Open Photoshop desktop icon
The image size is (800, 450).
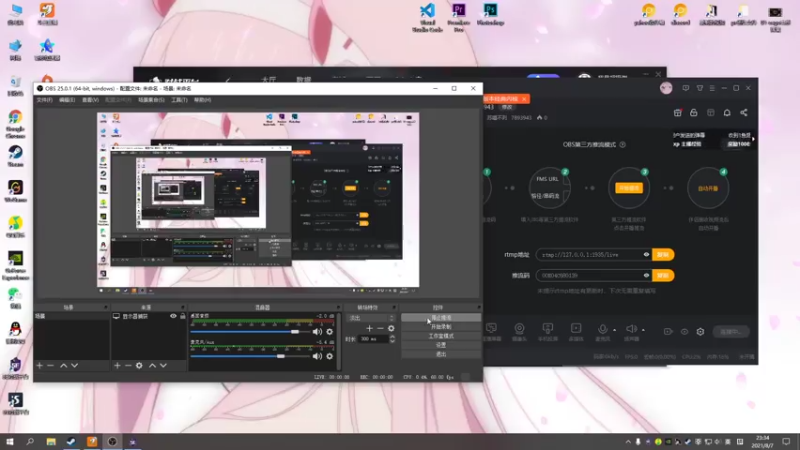(x=490, y=14)
